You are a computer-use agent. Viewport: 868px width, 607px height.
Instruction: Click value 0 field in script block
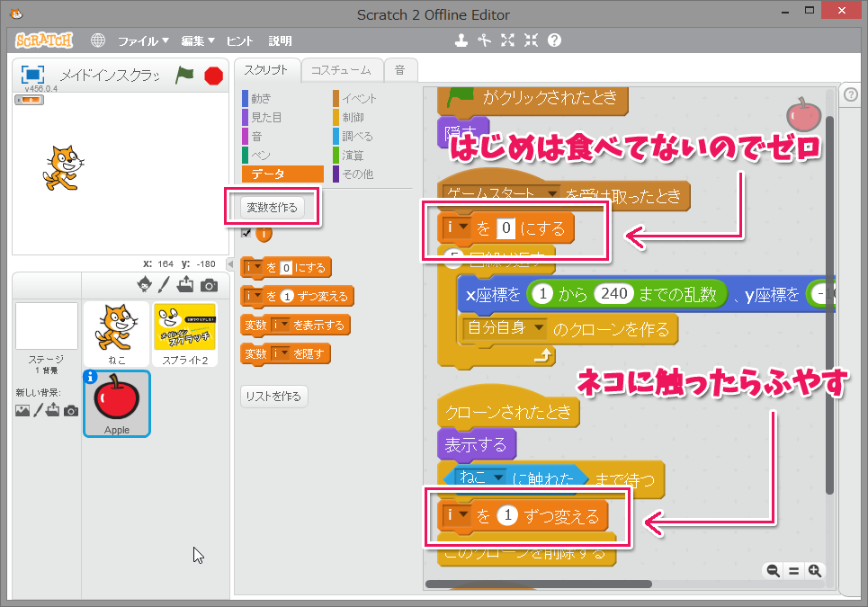pos(506,228)
